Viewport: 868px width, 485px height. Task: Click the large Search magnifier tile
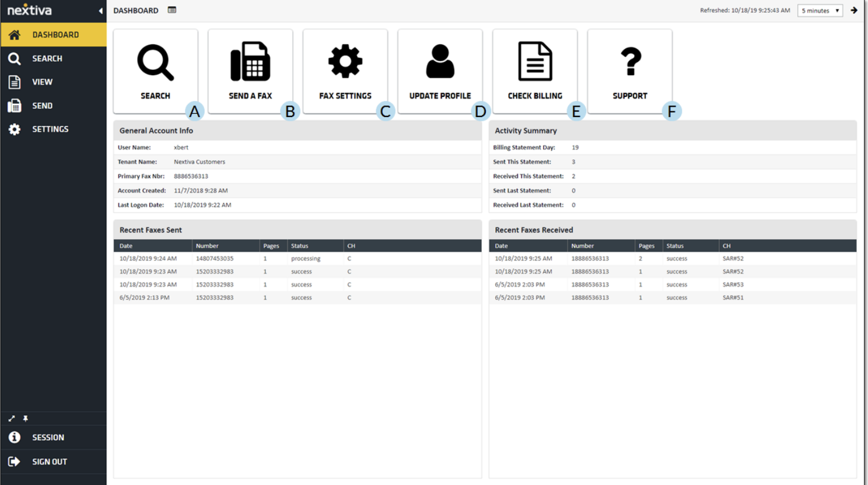tap(155, 71)
